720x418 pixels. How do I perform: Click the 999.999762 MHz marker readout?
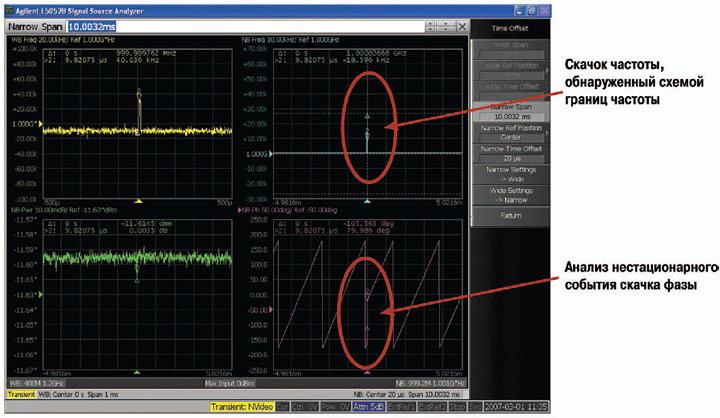click(146, 53)
